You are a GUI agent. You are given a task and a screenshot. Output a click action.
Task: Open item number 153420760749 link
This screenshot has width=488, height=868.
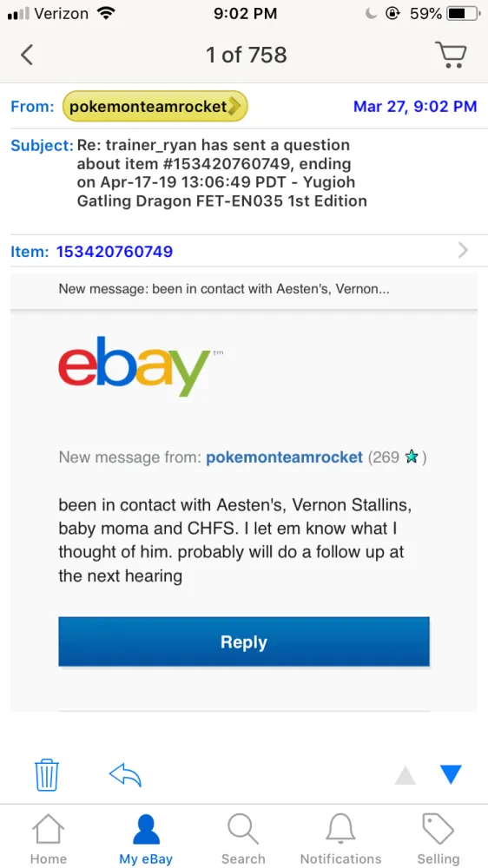pos(115,252)
